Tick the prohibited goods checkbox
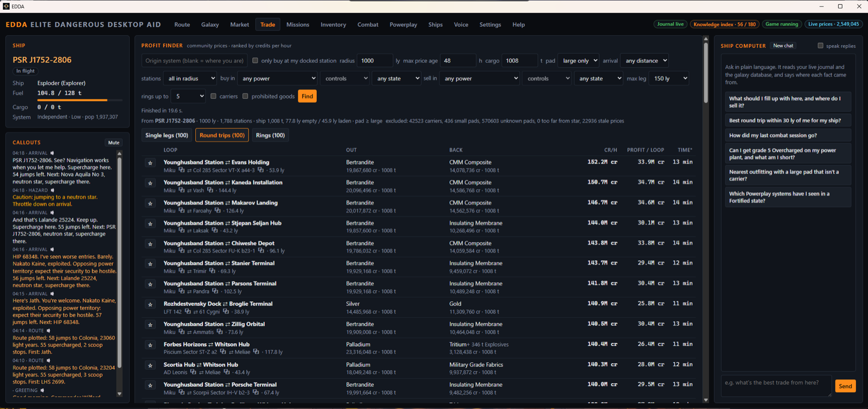 (x=245, y=96)
